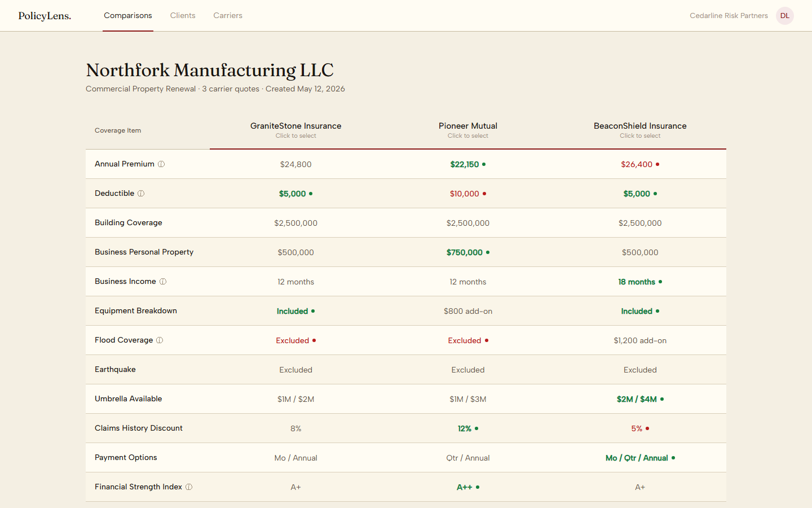Go to the Comparisons tab
812x508 pixels.
click(128, 16)
